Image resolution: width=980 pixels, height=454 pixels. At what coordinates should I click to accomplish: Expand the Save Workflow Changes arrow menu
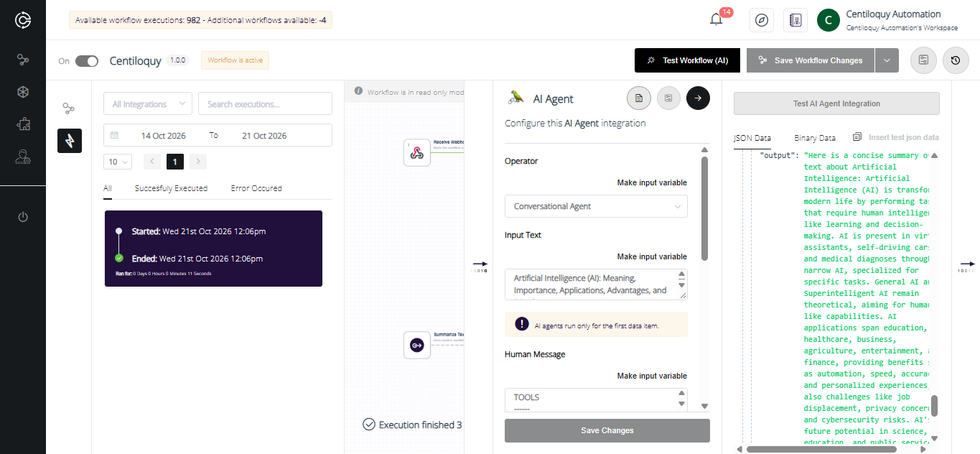tap(887, 60)
